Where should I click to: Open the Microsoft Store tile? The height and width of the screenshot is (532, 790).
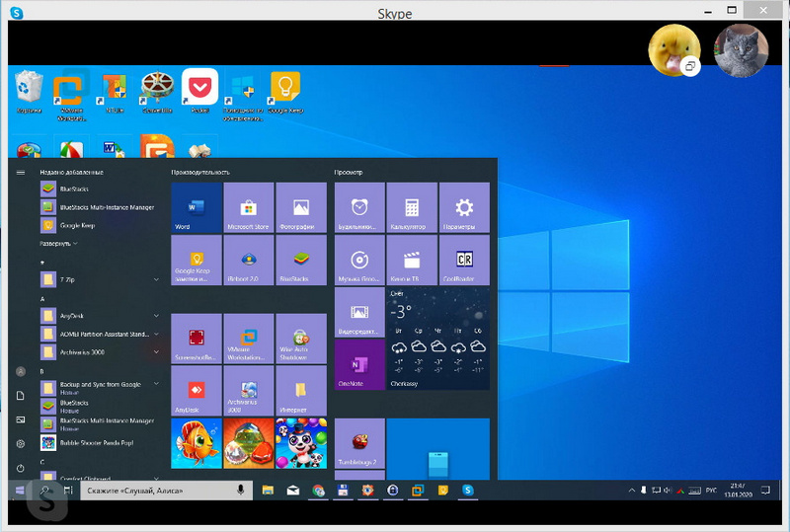[249, 207]
